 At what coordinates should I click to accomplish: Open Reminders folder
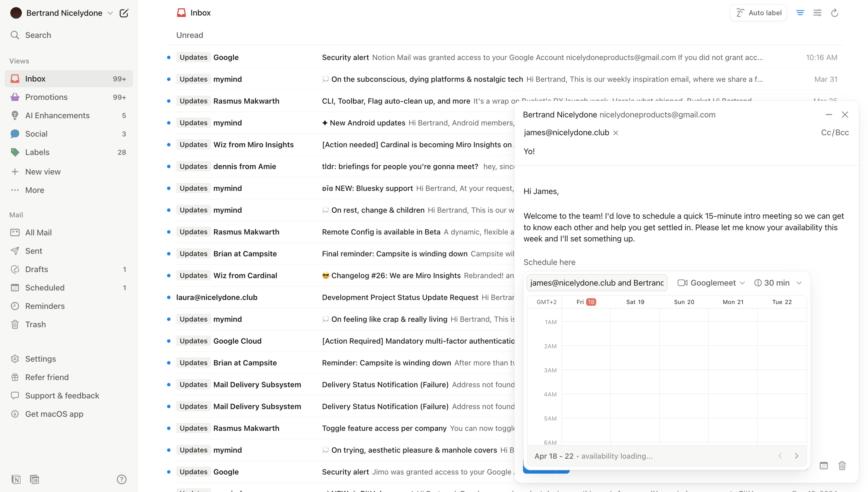(69, 306)
